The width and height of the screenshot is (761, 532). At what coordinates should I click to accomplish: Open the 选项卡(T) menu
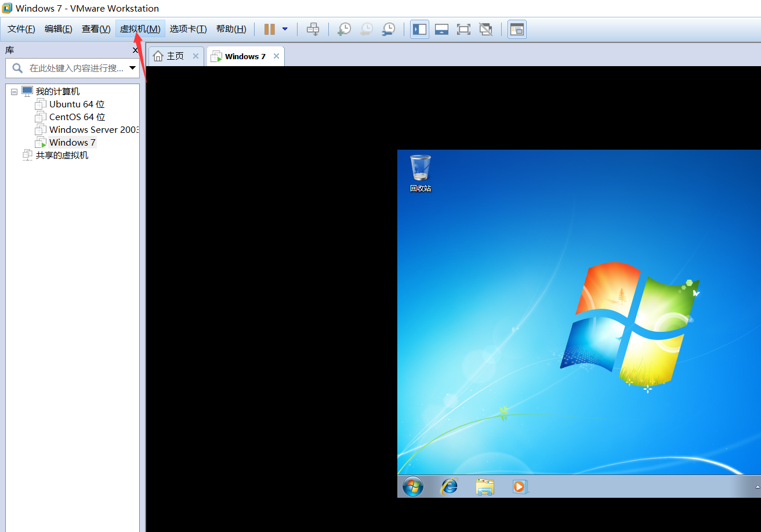coord(189,29)
